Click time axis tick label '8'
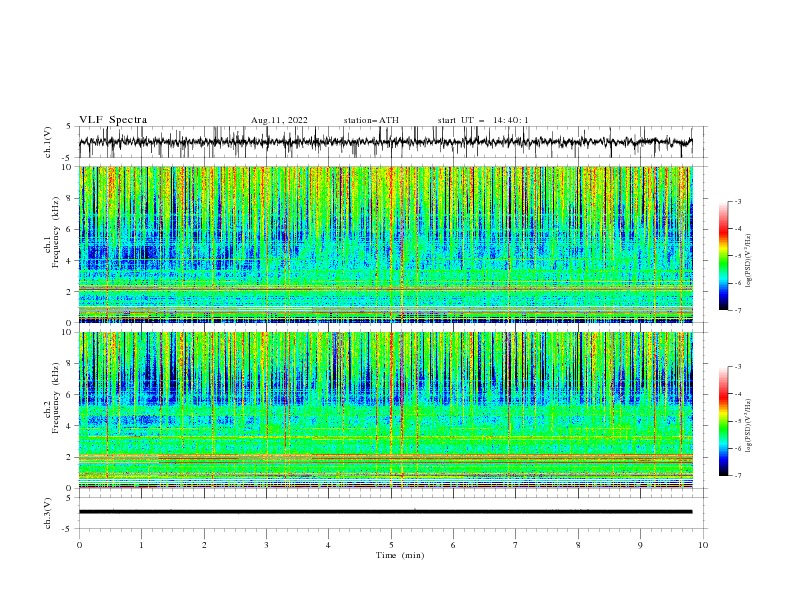792x612 pixels. pyautogui.click(x=578, y=545)
